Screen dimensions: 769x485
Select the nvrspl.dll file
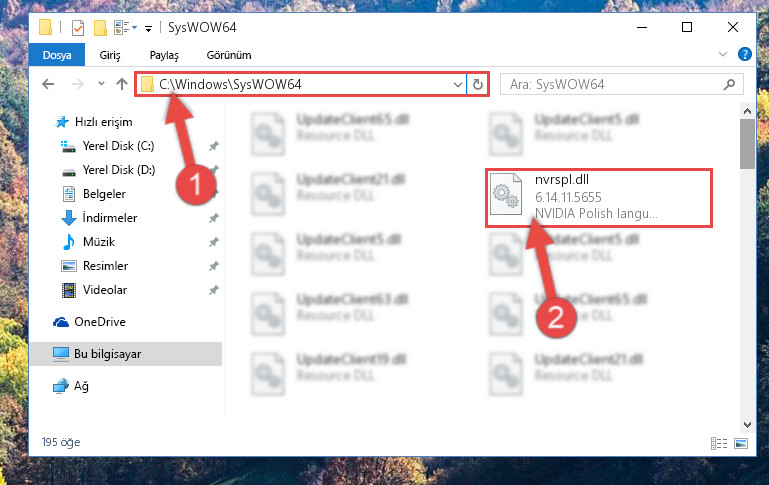tap(599, 198)
